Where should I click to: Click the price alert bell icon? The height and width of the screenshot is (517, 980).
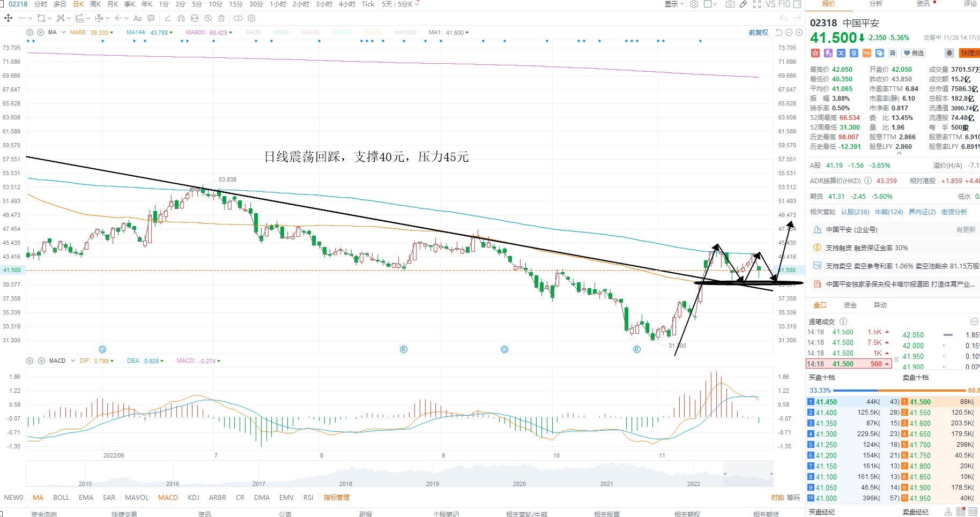pyautogui.click(x=949, y=53)
